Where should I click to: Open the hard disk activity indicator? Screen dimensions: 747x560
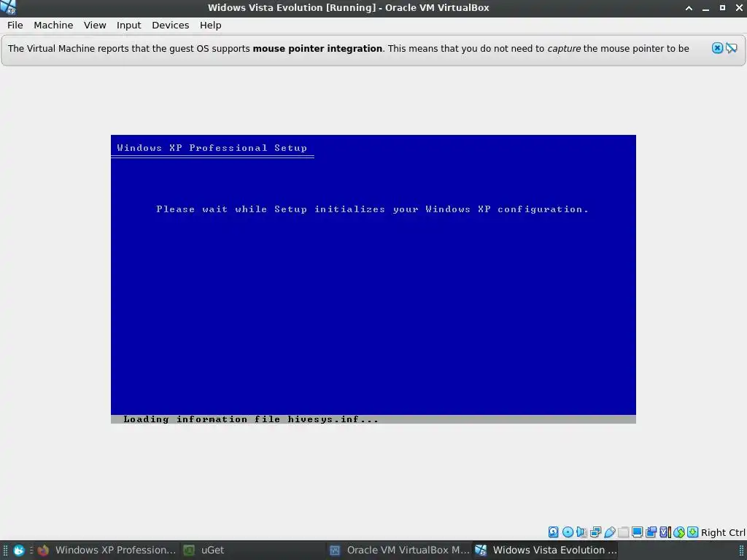click(x=553, y=532)
